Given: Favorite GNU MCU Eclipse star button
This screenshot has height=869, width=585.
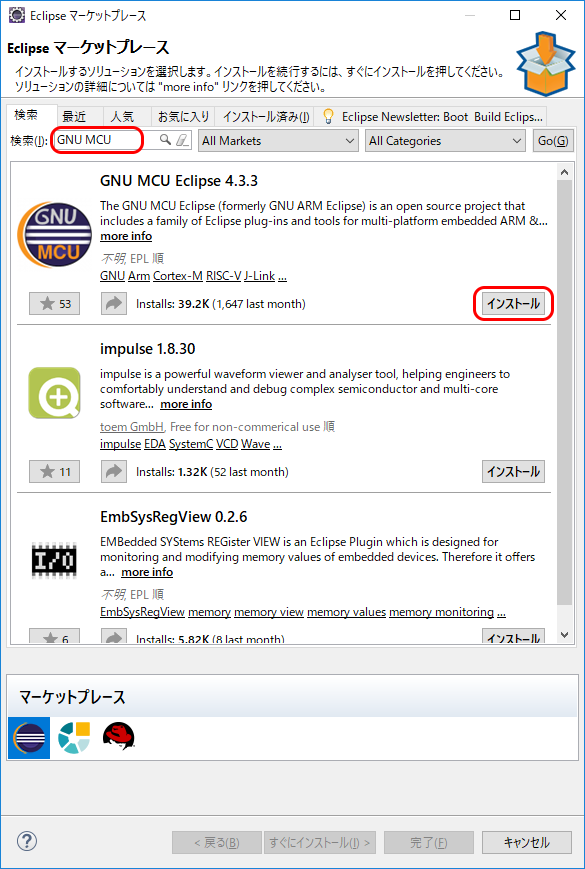Looking at the screenshot, I should point(54,304).
